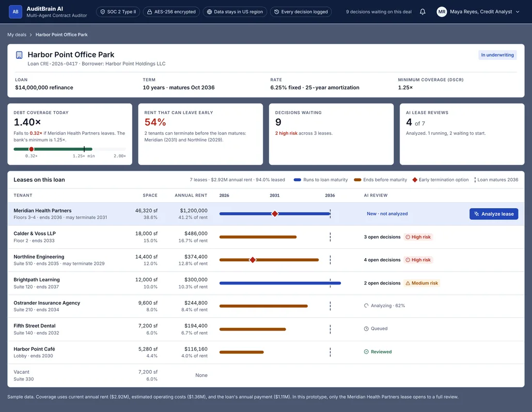Click the Early termination option legend diamond
Image resolution: width=532 pixels, height=412 pixels.
pyautogui.click(x=415, y=180)
